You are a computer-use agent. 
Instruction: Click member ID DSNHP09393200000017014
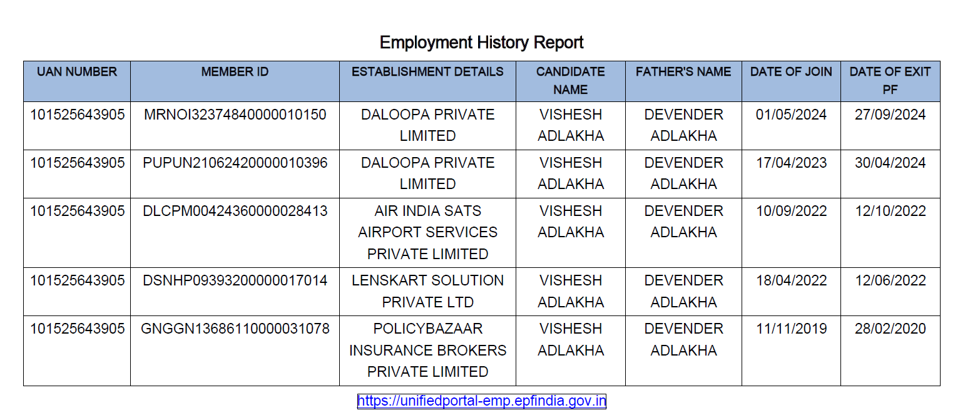[235, 280]
